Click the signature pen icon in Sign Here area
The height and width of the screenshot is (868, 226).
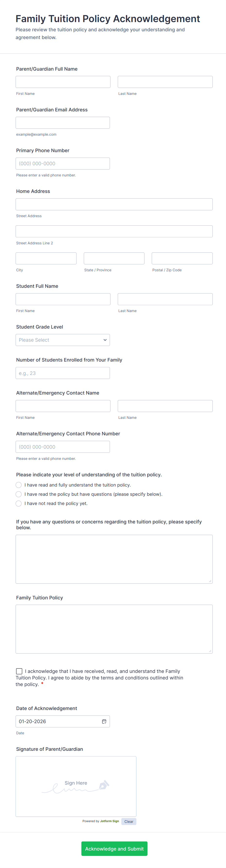tap(103, 785)
